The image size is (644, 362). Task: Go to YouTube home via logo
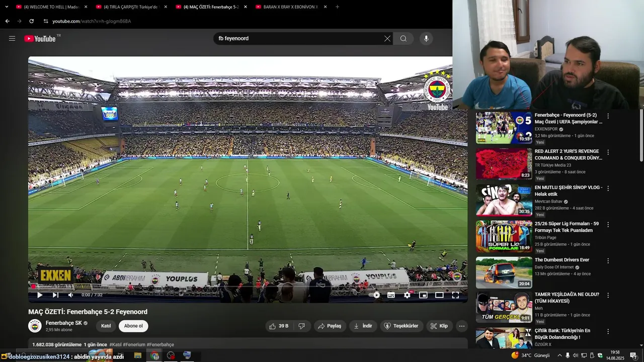tap(40, 39)
